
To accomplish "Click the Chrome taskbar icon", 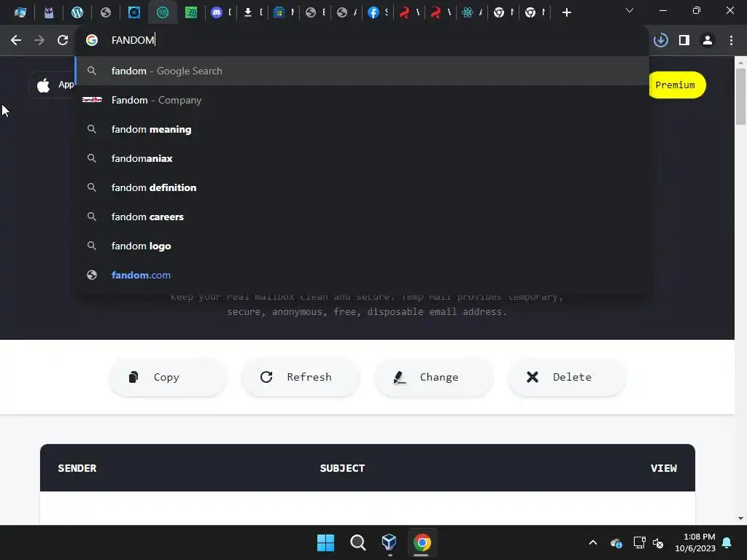I will coord(422,542).
